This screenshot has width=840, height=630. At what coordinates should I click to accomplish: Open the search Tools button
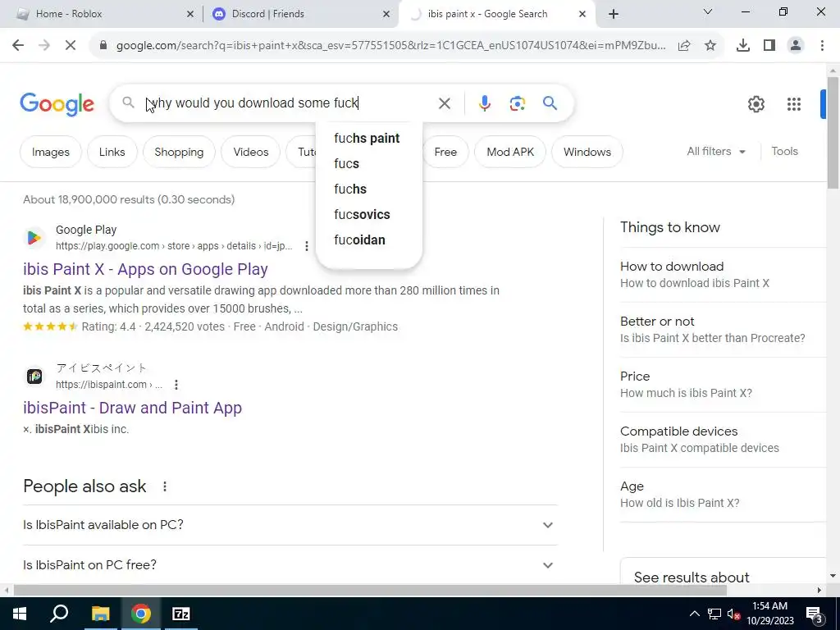pyautogui.click(x=784, y=152)
